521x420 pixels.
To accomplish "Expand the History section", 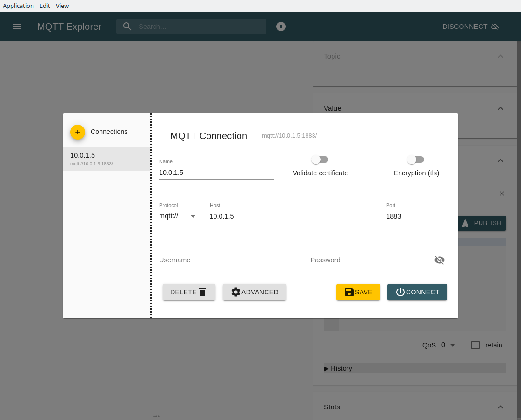I will tap(338, 368).
